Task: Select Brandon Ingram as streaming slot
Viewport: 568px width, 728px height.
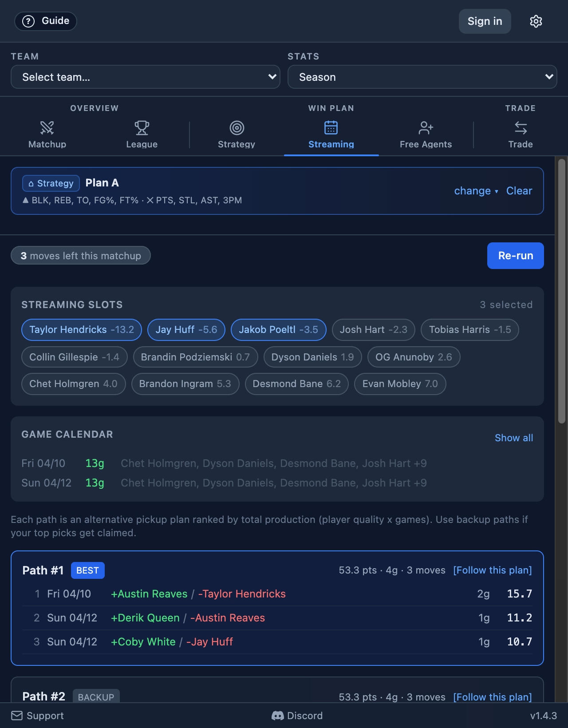Action: point(185,384)
